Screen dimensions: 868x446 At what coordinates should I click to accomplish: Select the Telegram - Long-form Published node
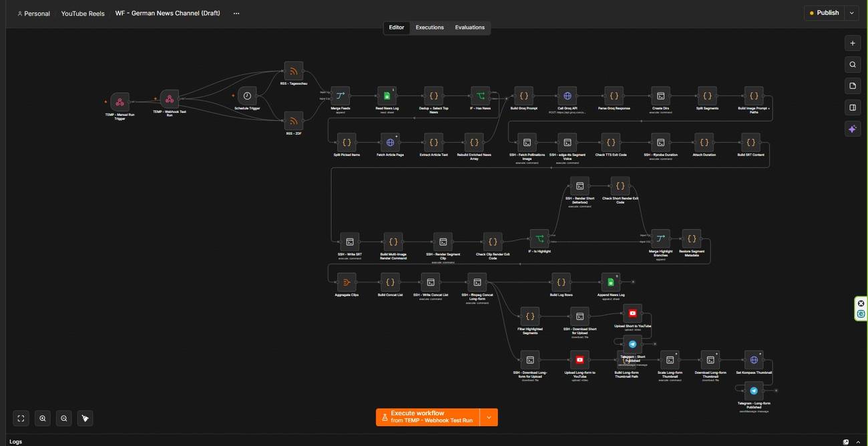[754, 391]
